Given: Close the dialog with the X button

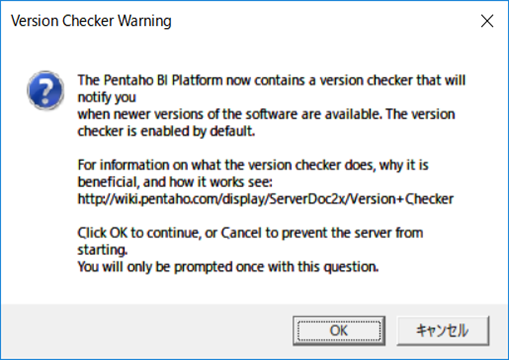Looking at the screenshot, I should pyautogui.click(x=487, y=21).
